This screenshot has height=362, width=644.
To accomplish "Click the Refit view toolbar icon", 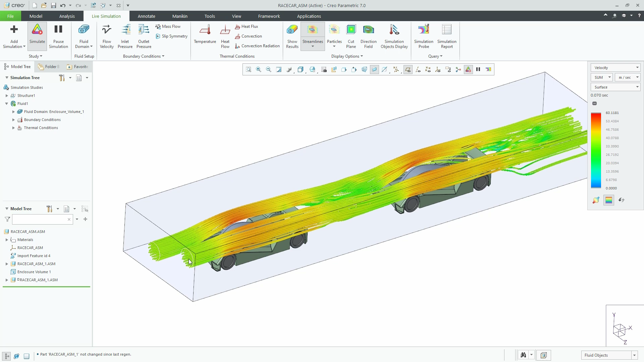I will click(249, 69).
